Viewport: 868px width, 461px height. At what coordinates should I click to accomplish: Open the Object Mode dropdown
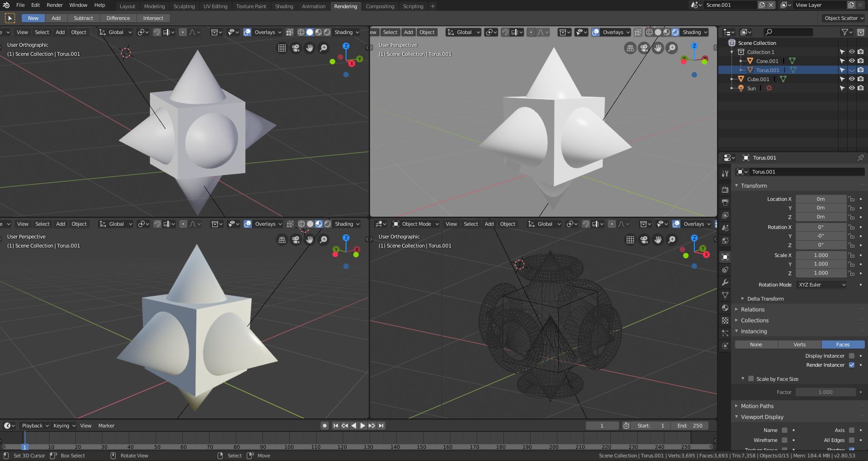coord(416,224)
